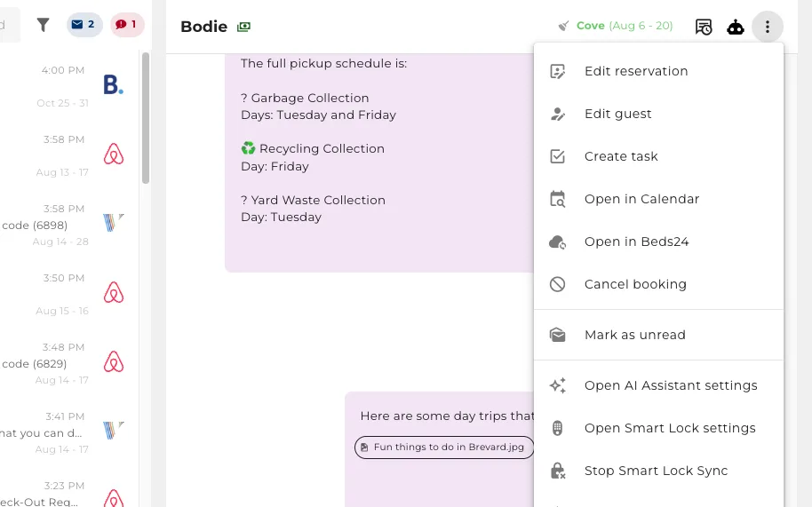Choose Open Smart Lock settings
812x507 pixels.
(x=658, y=428)
